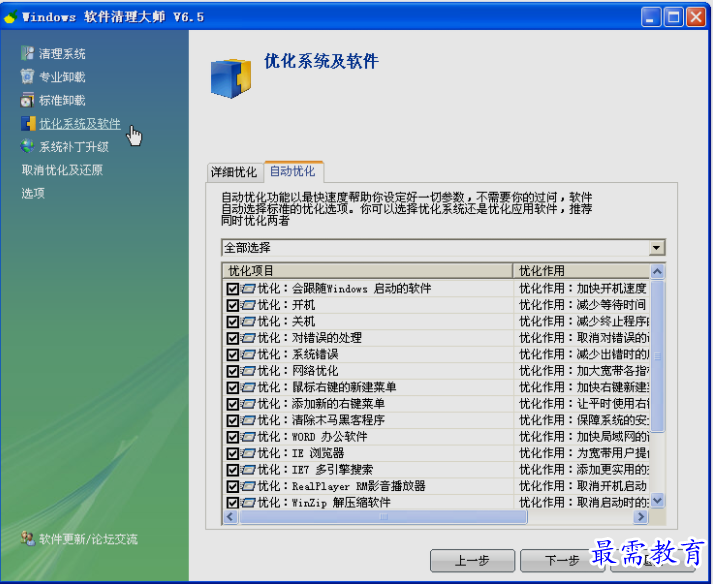
Task: Click the 软件更新/论坛交流 people icon
Action: [28, 539]
